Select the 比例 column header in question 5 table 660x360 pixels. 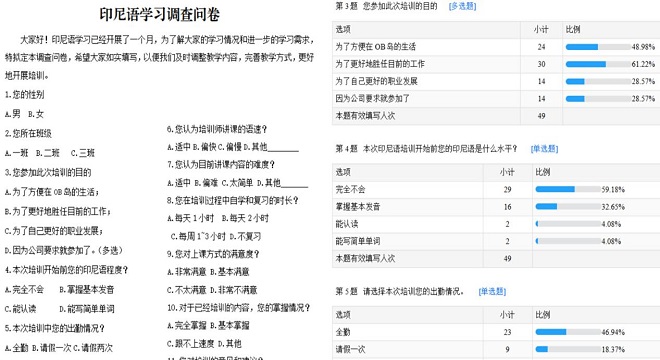[x=543, y=315]
